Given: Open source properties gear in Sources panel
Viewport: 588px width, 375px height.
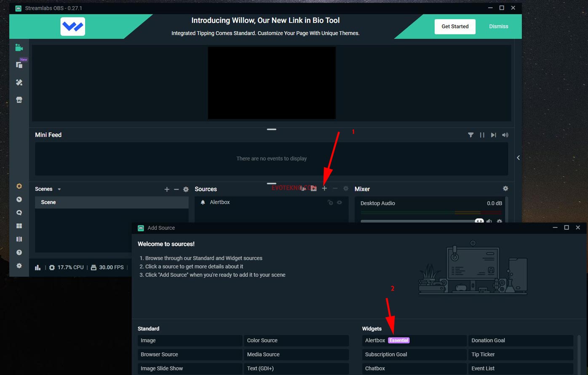Looking at the screenshot, I should click(x=346, y=189).
